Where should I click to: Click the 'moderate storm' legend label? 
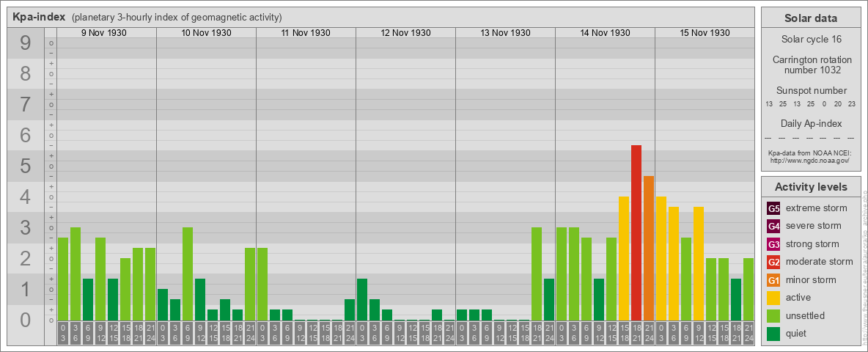point(820,262)
